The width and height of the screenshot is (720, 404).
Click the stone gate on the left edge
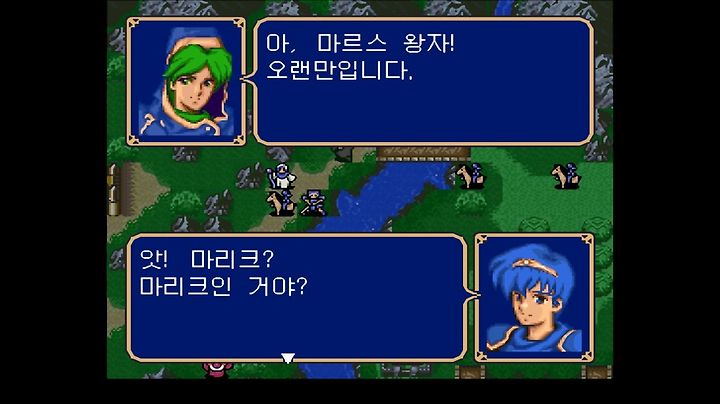click(x=114, y=190)
